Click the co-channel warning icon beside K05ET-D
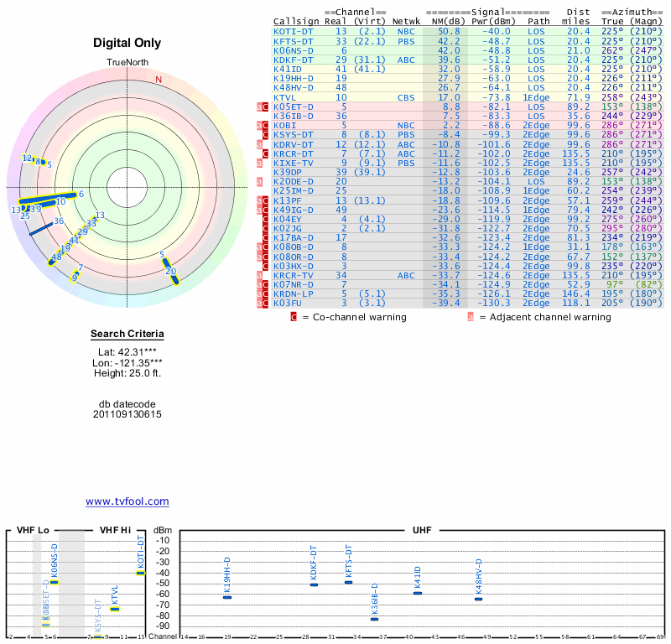The image size is (671, 644). (266, 106)
